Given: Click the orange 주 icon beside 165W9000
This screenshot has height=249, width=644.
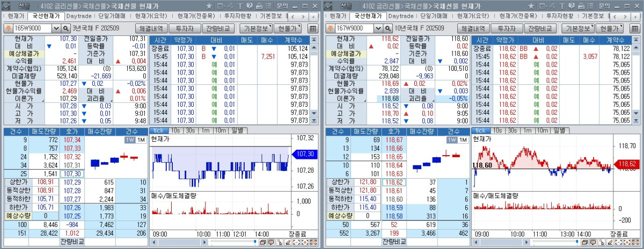Looking at the screenshot, I should (x=8, y=28).
